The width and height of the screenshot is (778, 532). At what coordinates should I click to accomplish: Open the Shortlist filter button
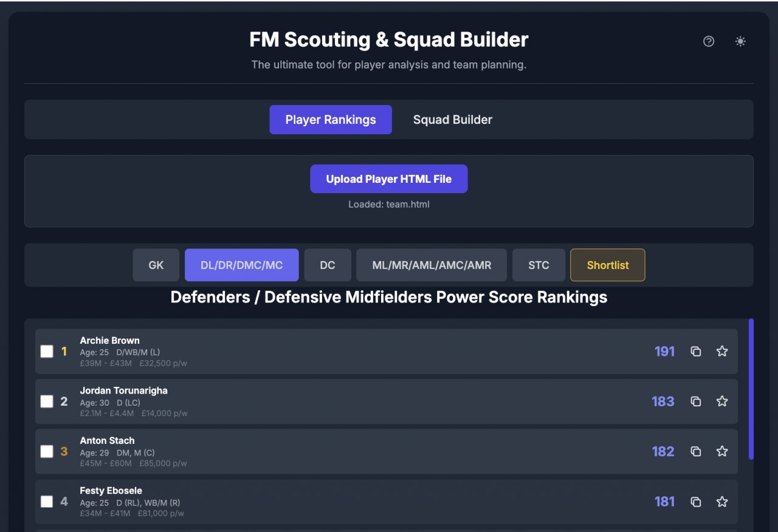tap(607, 265)
